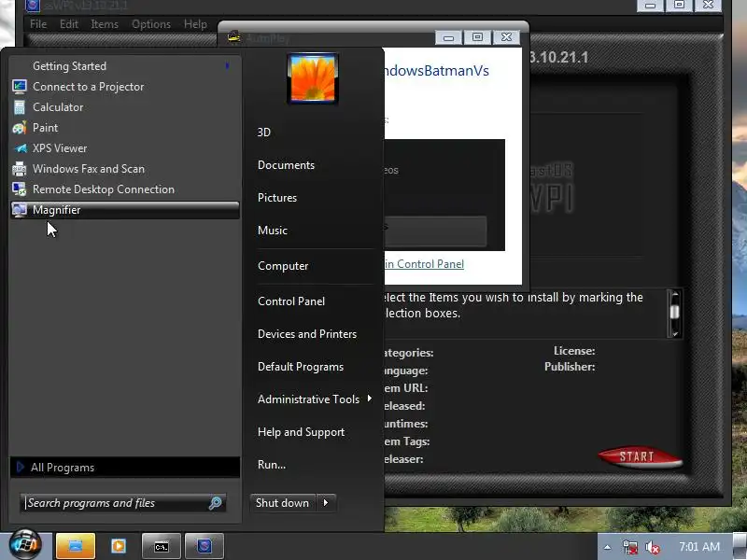This screenshot has height=560, width=747.
Task: Open Music from Start menu
Action: pos(273,231)
